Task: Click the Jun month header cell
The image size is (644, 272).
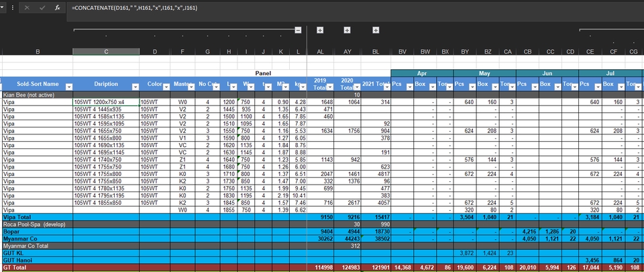Action: click(x=547, y=73)
